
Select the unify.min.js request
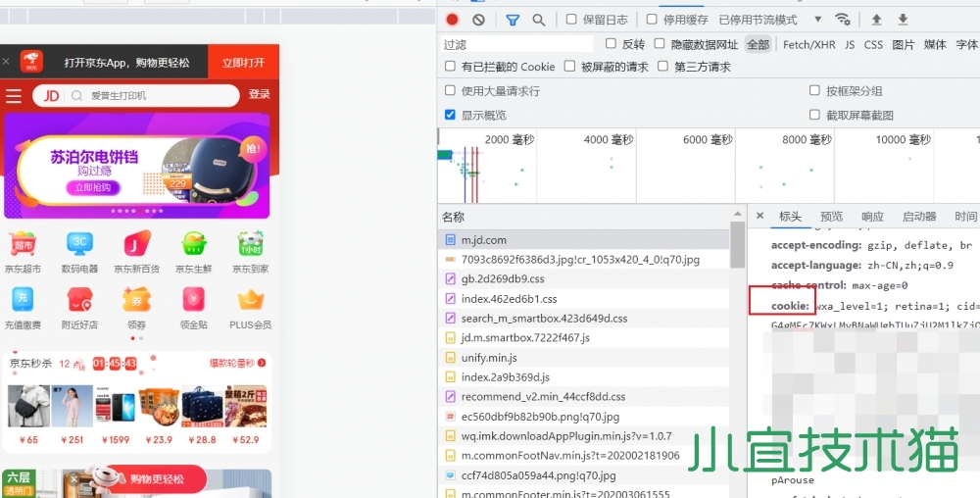[x=584, y=358]
